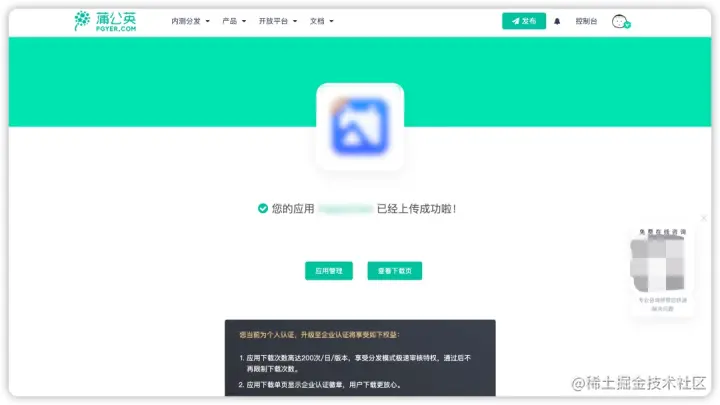Screen dimensions: 720x405
Task: Open notifications bell icon
Action: 557,21
